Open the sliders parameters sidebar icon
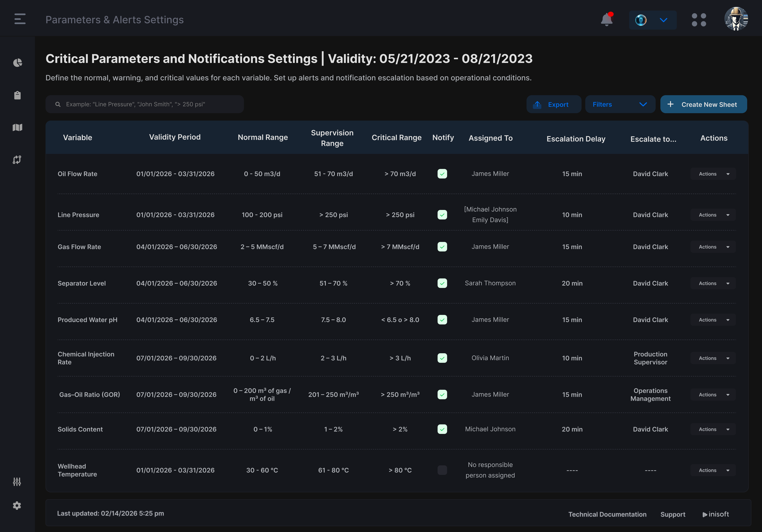This screenshot has width=762, height=532. click(x=17, y=482)
